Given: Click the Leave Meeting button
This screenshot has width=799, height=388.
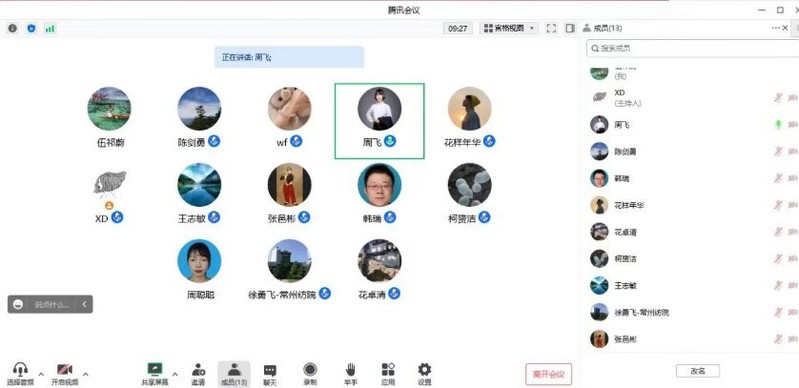Looking at the screenshot, I should 548,374.
